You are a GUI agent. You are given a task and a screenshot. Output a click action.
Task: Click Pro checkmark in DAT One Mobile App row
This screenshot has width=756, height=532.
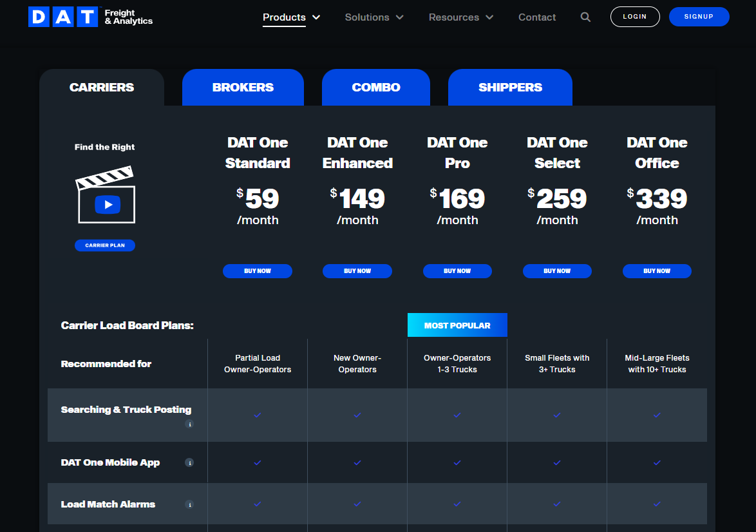(457, 462)
